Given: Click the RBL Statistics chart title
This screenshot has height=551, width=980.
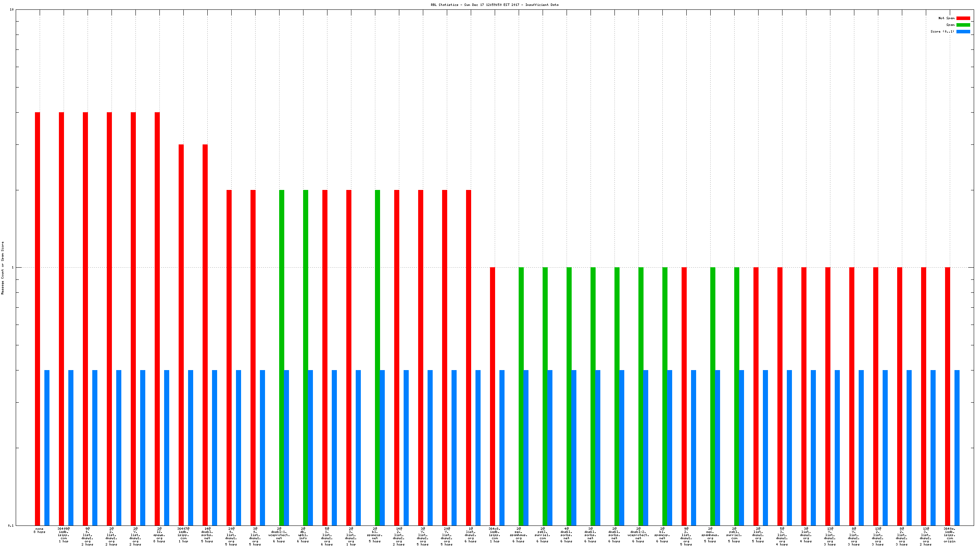Looking at the screenshot, I should pyautogui.click(x=494, y=5).
